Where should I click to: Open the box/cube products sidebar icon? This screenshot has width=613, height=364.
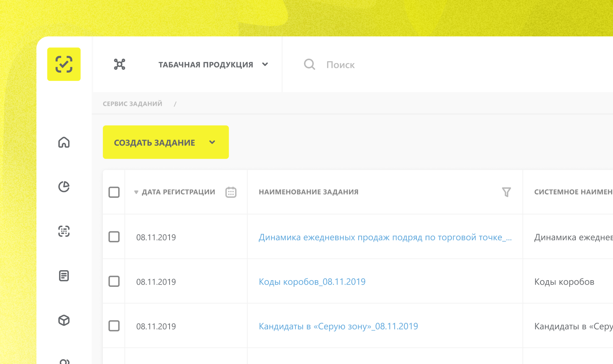pyautogui.click(x=64, y=320)
